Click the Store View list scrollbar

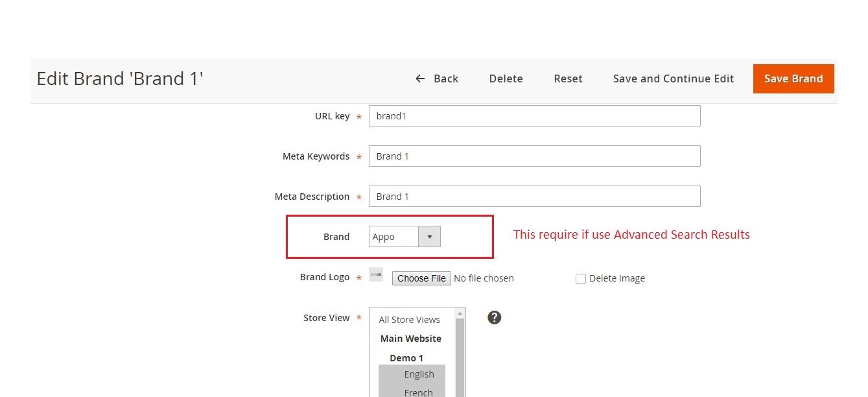pos(460,357)
